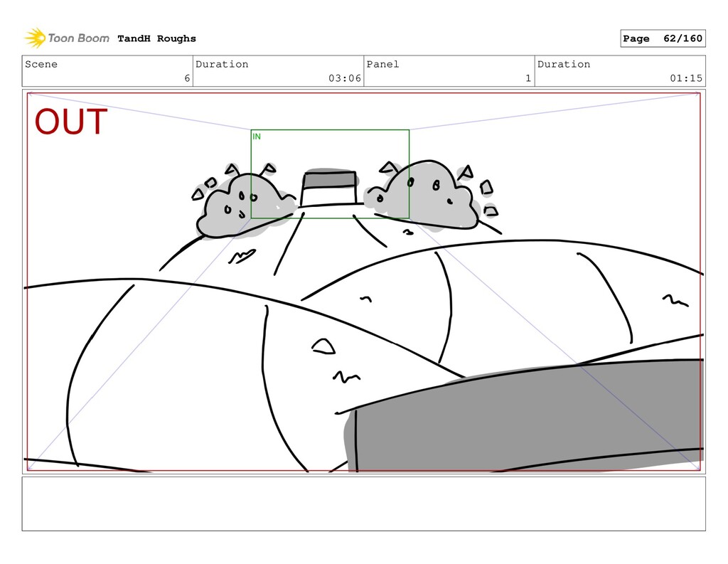Click the panel number 1

[x=528, y=78]
